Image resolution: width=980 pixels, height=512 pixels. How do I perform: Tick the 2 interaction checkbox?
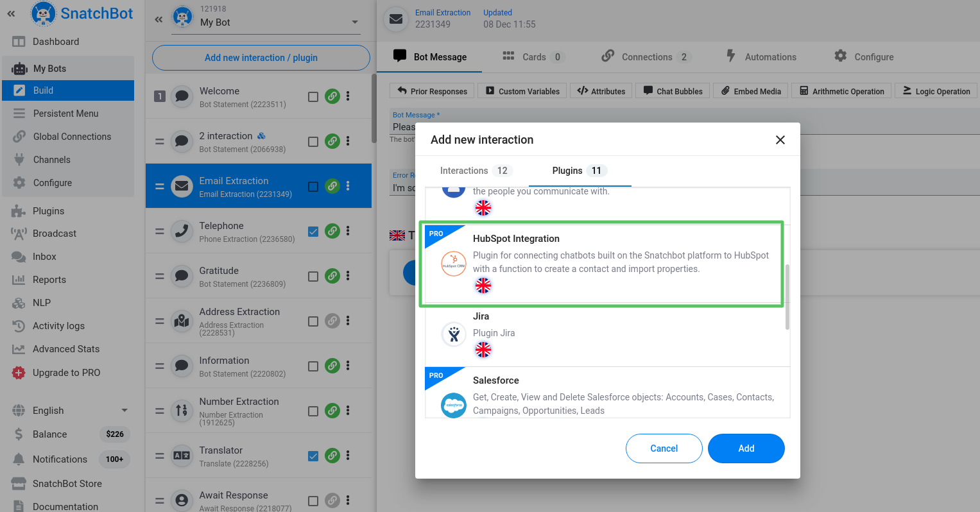click(x=313, y=142)
